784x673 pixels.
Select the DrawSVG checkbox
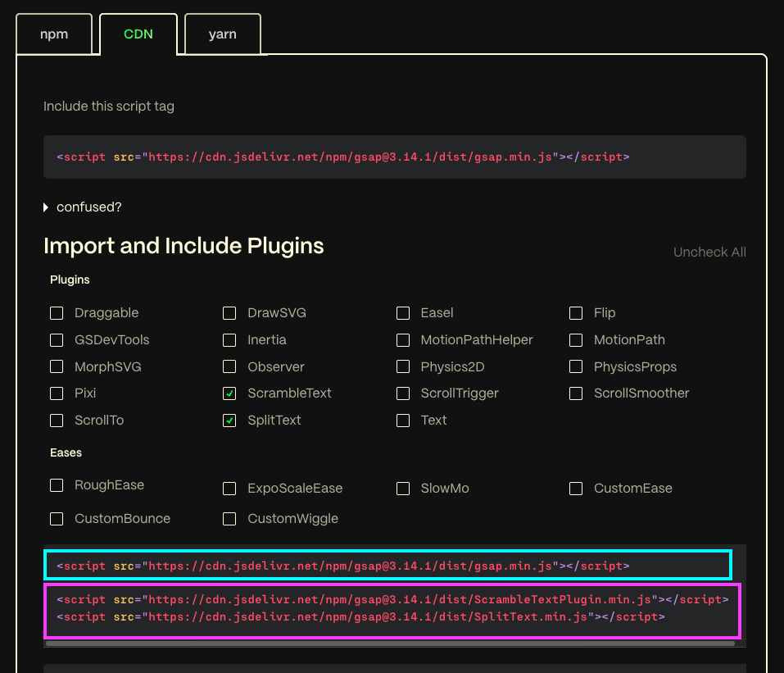coord(230,313)
